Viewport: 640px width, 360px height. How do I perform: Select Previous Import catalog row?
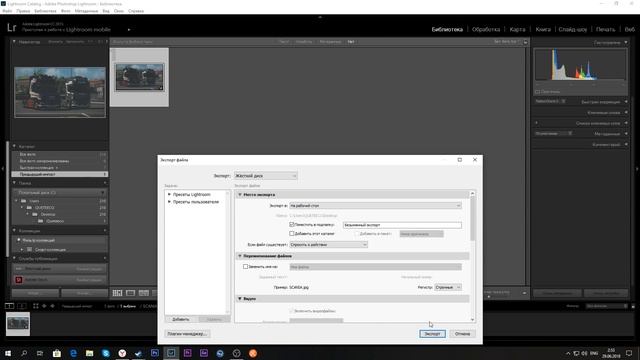coord(60,174)
